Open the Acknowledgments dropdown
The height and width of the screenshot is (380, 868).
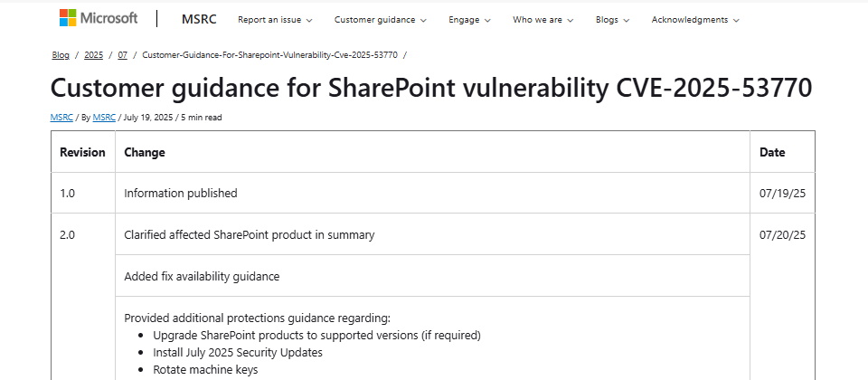point(694,20)
